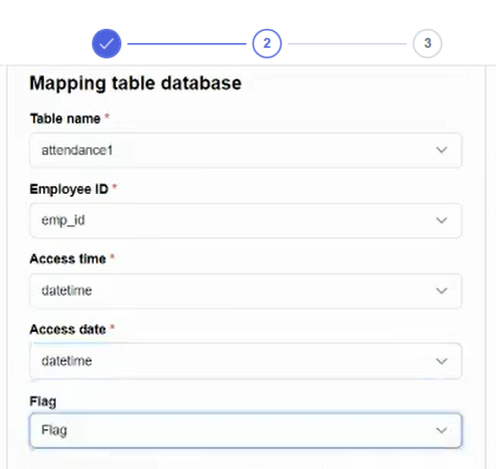The width and height of the screenshot is (496, 469).
Task: Select step 2 circle in the wizard
Action: [267, 44]
